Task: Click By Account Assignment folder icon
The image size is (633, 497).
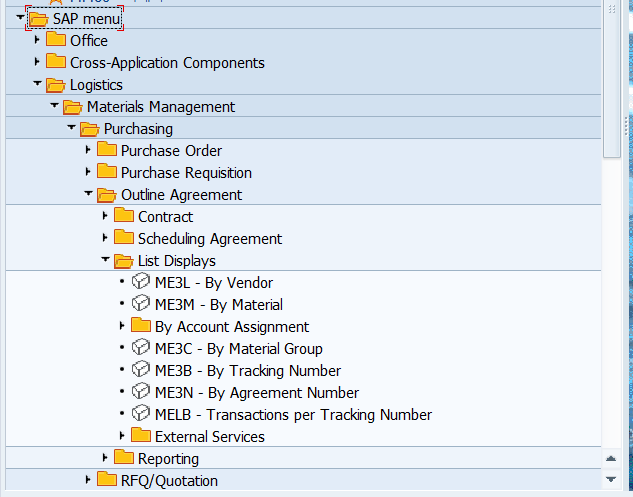Action: [141, 325]
